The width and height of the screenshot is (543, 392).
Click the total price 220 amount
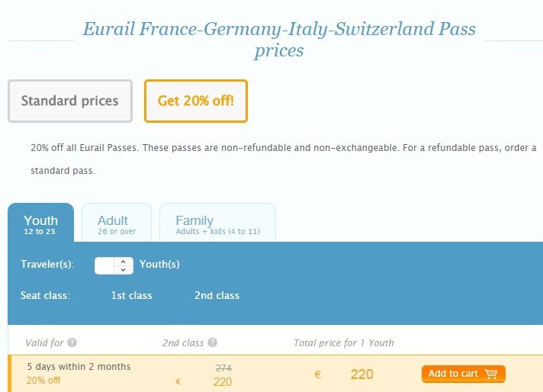(361, 374)
